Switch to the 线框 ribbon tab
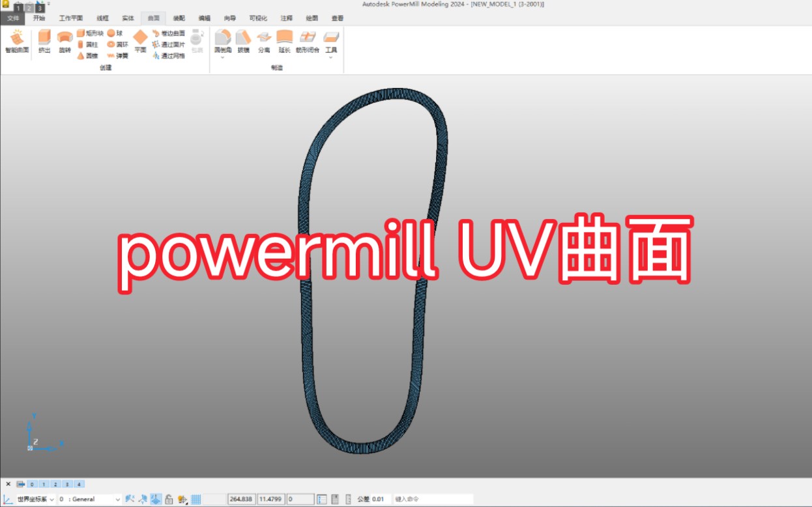The width and height of the screenshot is (812, 507). point(103,18)
